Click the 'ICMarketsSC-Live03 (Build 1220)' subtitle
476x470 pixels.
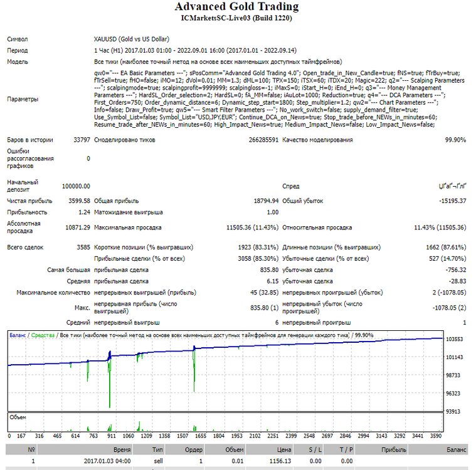[236, 18]
